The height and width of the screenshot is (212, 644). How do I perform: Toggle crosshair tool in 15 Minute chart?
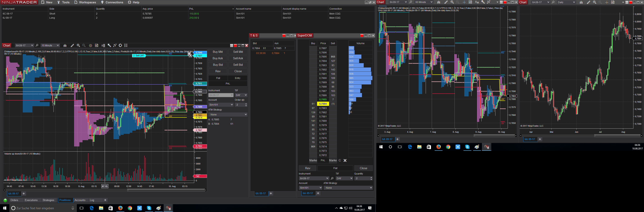(x=91, y=46)
